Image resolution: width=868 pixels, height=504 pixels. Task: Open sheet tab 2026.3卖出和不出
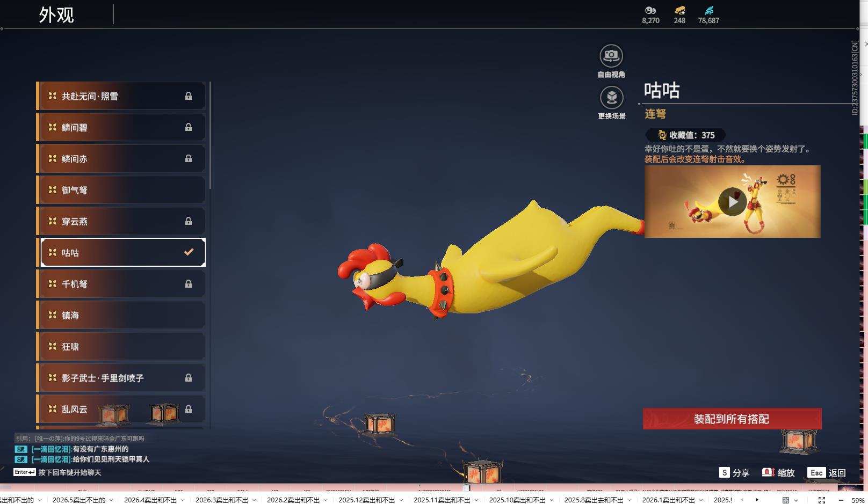222,500
